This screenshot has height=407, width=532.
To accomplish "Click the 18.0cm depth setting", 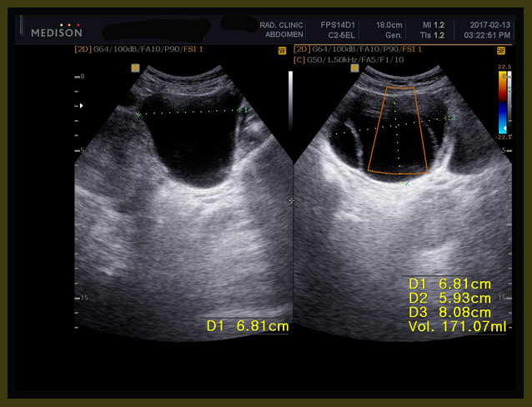I will (389, 25).
